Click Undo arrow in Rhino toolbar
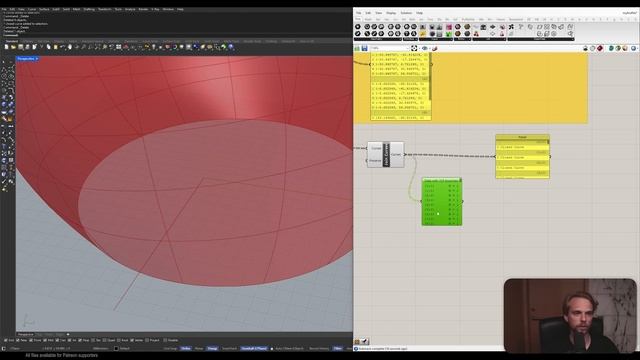This screenshot has width=640, height=360. pos(62,47)
